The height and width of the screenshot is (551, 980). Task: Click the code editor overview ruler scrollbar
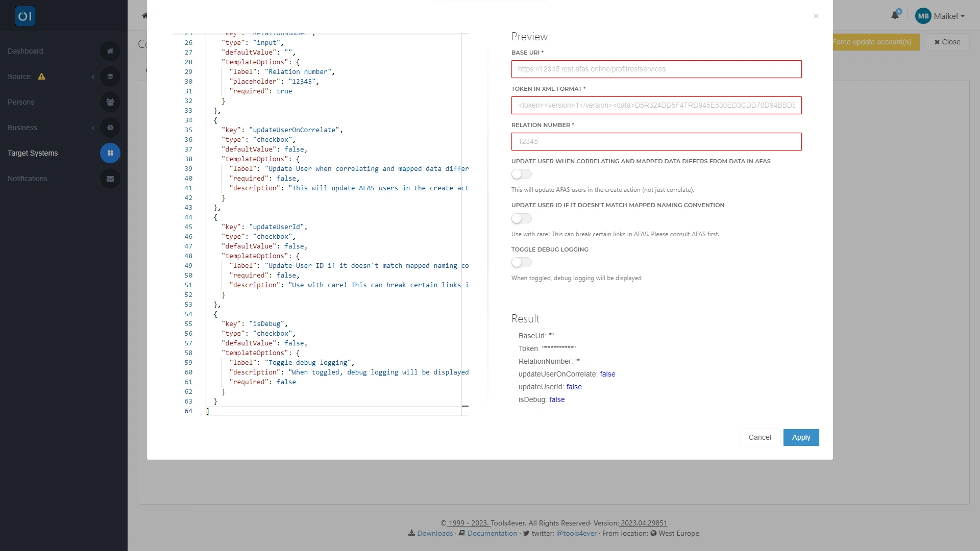pyautogui.click(x=465, y=224)
